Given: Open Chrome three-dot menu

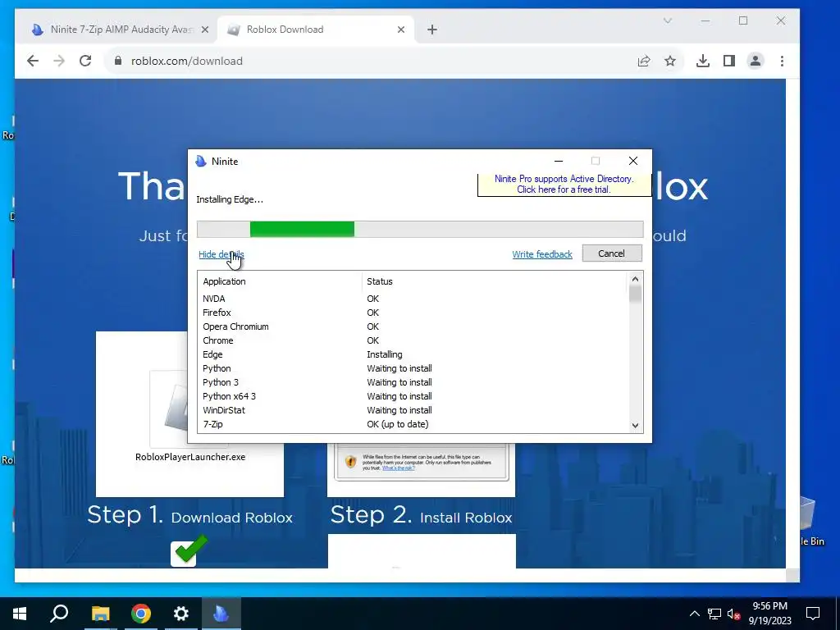Looking at the screenshot, I should (782, 61).
